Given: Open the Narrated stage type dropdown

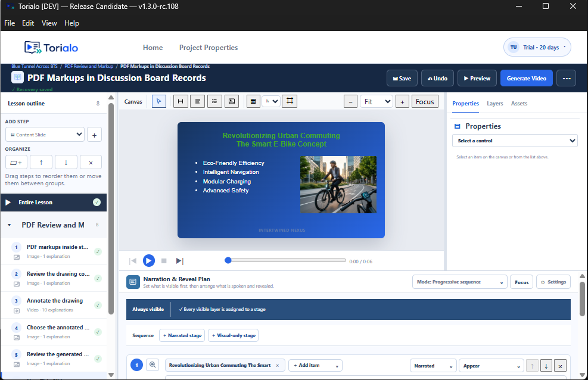Looking at the screenshot, I should (x=433, y=366).
